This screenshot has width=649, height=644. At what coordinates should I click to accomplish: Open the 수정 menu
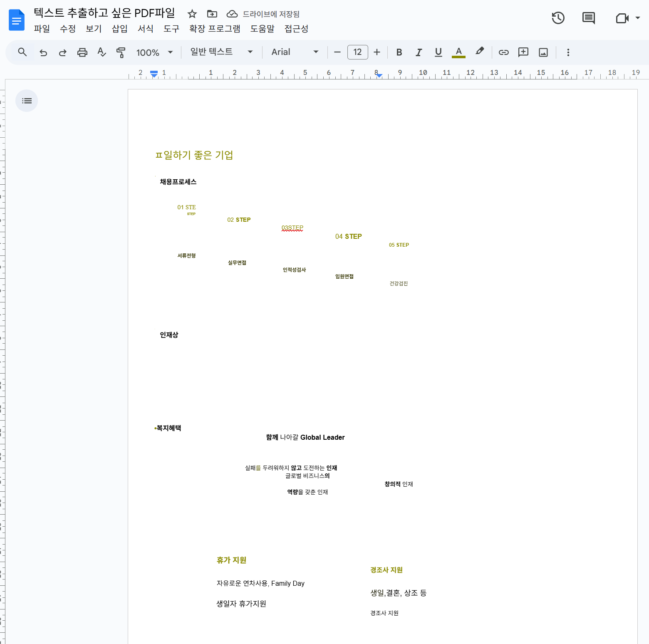pyautogui.click(x=68, y=29)
